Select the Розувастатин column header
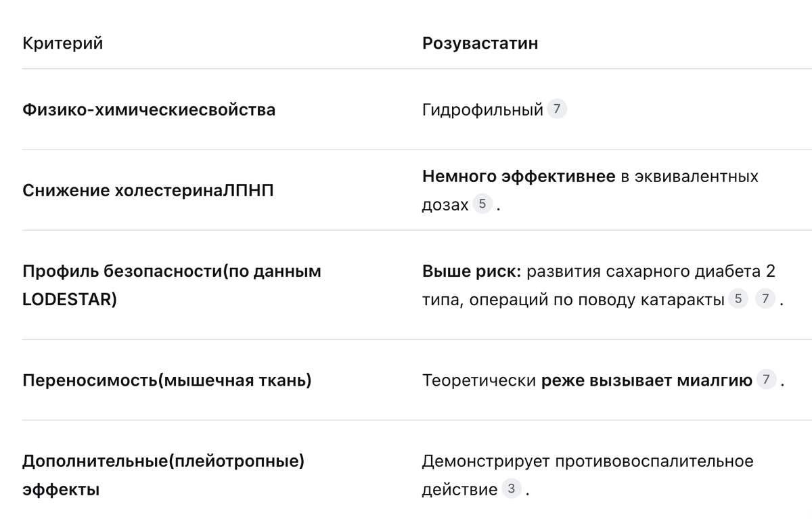The width and height of the screenshot is (812, 519). tap(480, 43)
